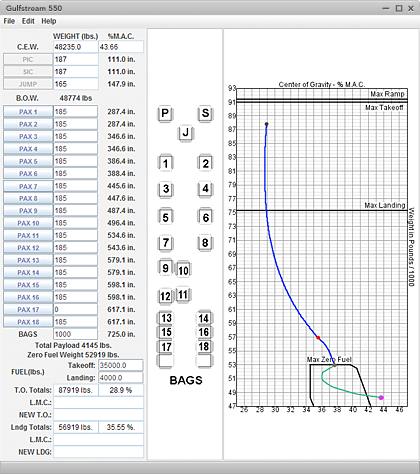Toggle second-in-command seat S in layout

click(205, 113)
